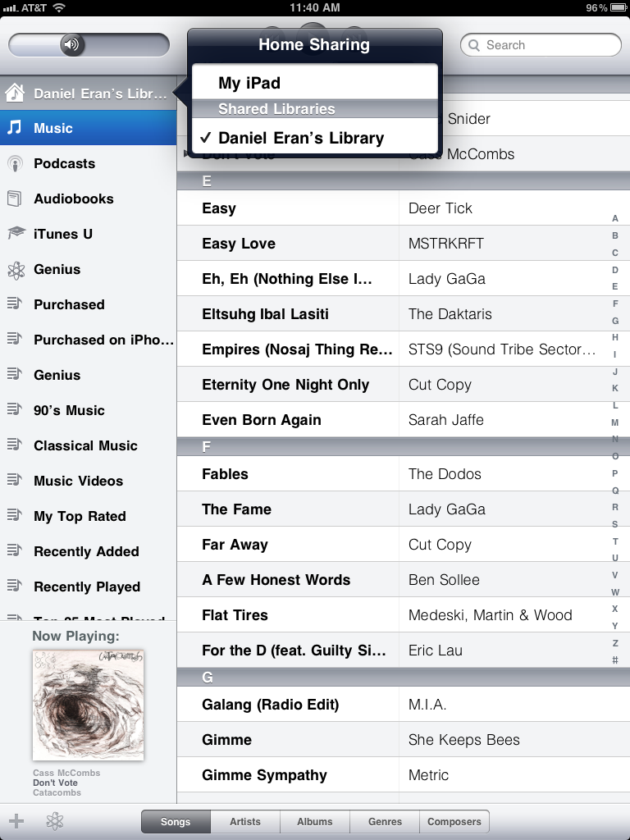Switch to the Composers tab
Viewport: 630px width, 840px height.
(x=454, y=821)
